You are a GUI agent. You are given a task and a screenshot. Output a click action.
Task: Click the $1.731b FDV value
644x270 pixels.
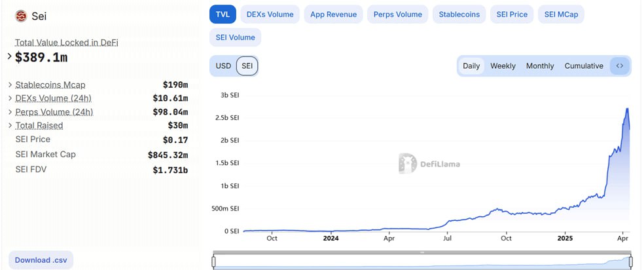[170, 170]
